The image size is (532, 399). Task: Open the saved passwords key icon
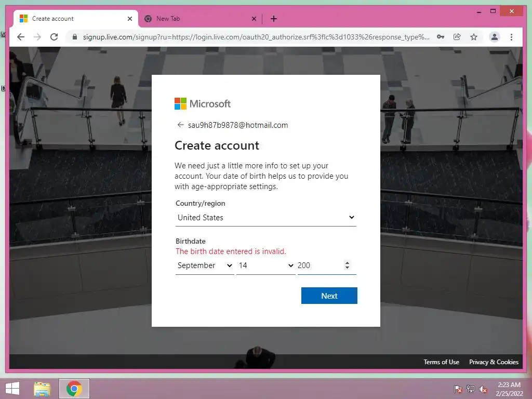tap(441, 37)
